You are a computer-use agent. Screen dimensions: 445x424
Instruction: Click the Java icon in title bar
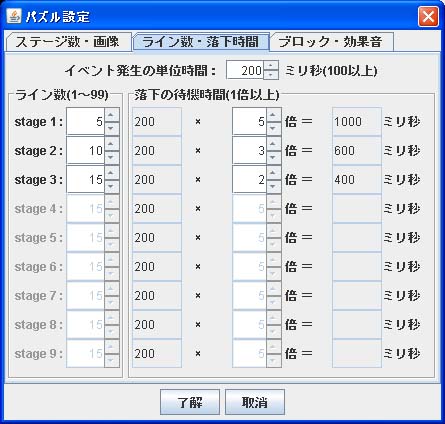coord(14,16)
